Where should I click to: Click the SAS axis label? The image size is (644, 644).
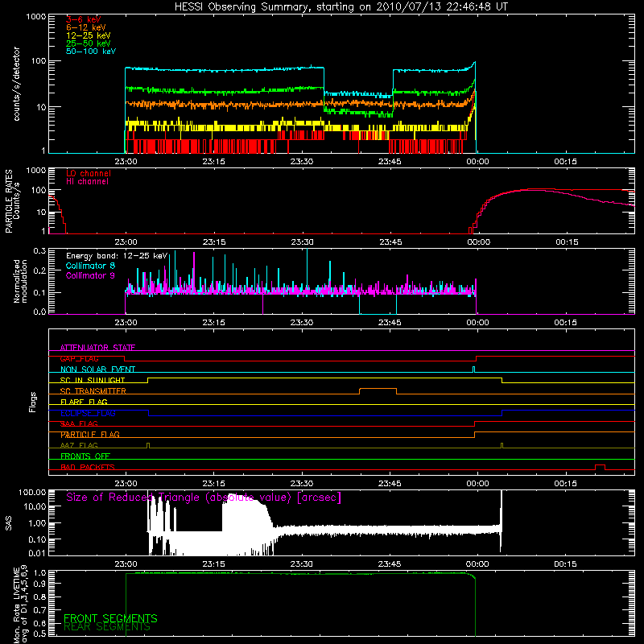coord(9,523)
